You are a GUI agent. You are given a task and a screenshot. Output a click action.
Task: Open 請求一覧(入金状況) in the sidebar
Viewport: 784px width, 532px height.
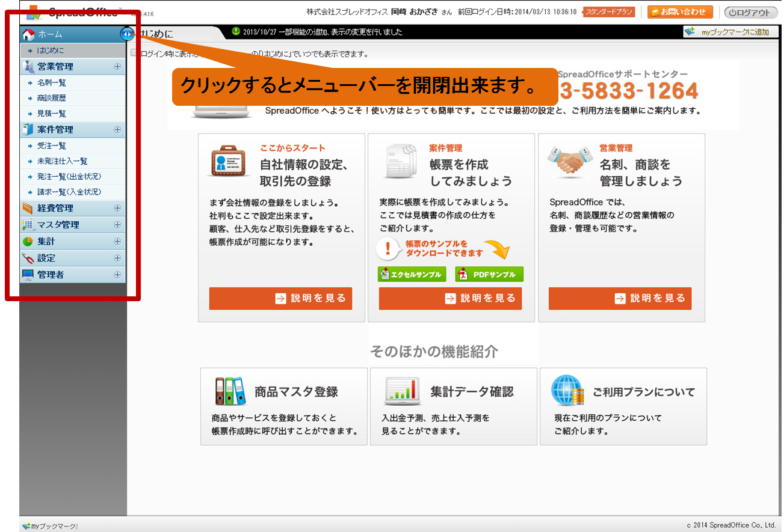(72, 192)
